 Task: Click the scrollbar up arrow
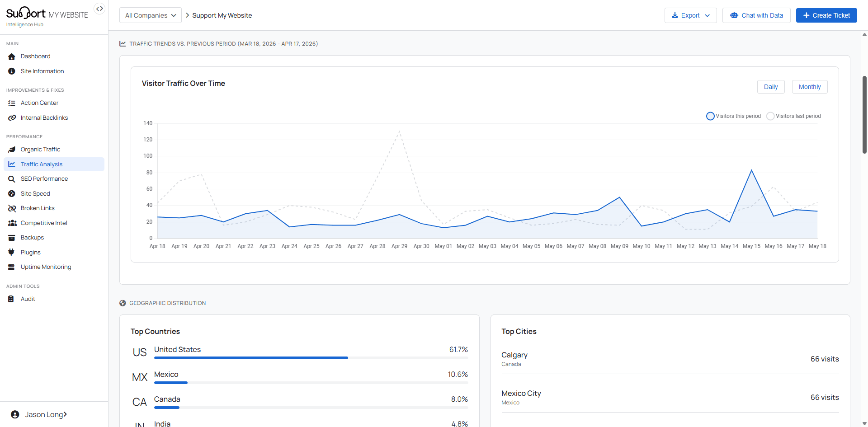pos(864,34)
